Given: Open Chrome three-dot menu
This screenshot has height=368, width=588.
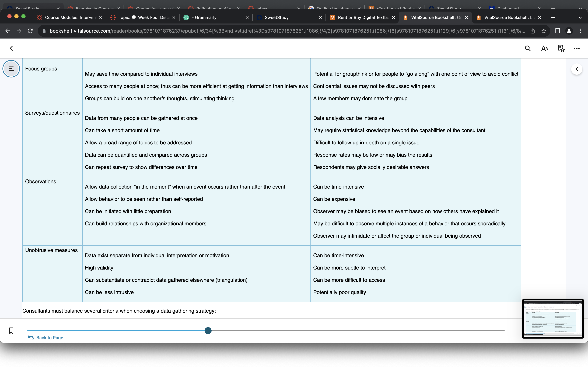Looking at the screenshot, I should (x=580, y=31).
